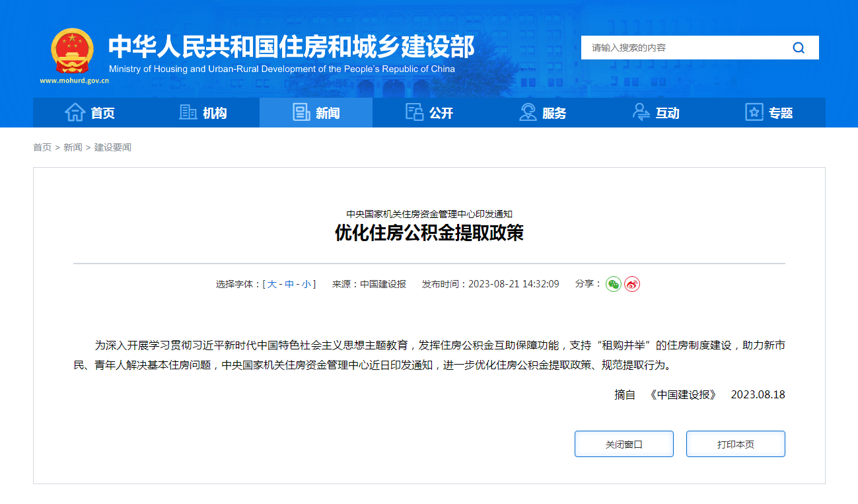Click 打印本页 to print this page

[735, 443]
